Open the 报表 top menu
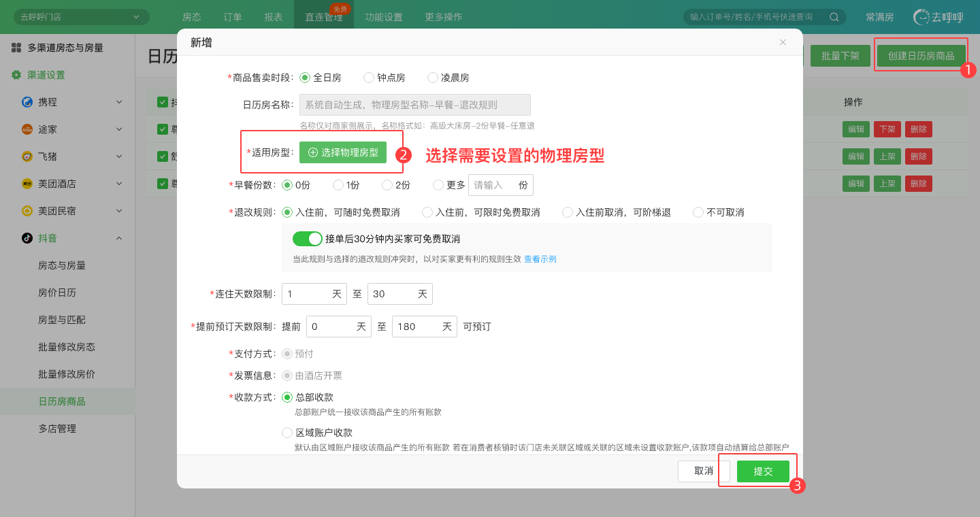Screen dimensions: 980x517 coord(274,17)
